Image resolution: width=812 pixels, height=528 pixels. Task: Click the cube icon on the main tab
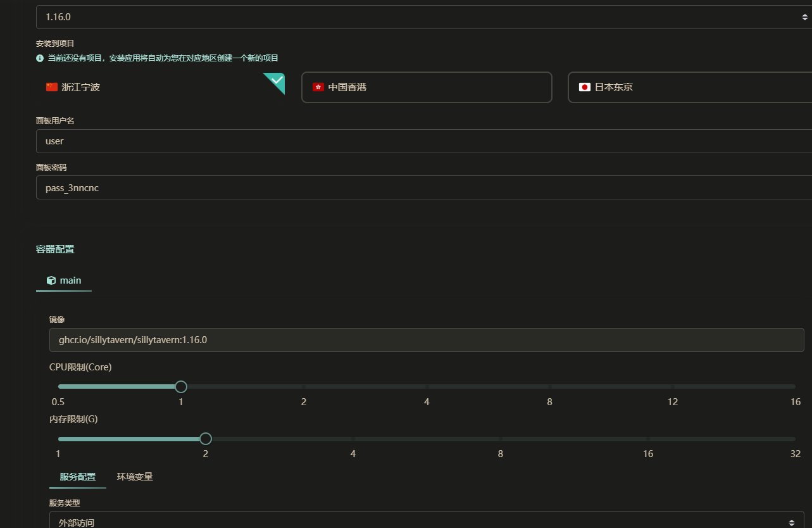tap(51, 280)
